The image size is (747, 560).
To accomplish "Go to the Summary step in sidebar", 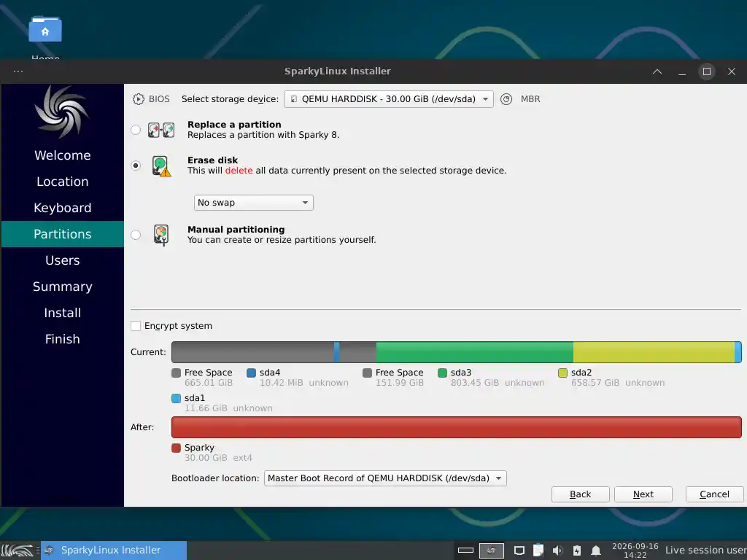I will (x=63, y=287).
